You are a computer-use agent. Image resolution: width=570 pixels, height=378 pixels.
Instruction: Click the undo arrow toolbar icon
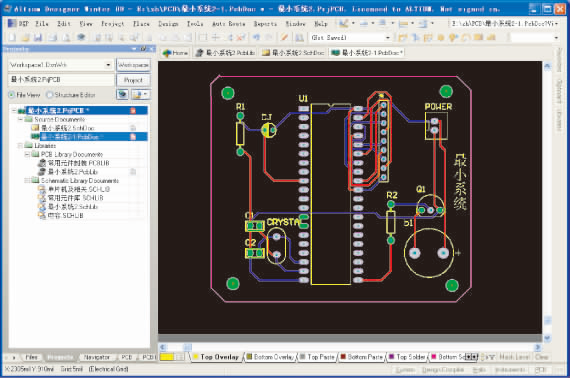256,37
